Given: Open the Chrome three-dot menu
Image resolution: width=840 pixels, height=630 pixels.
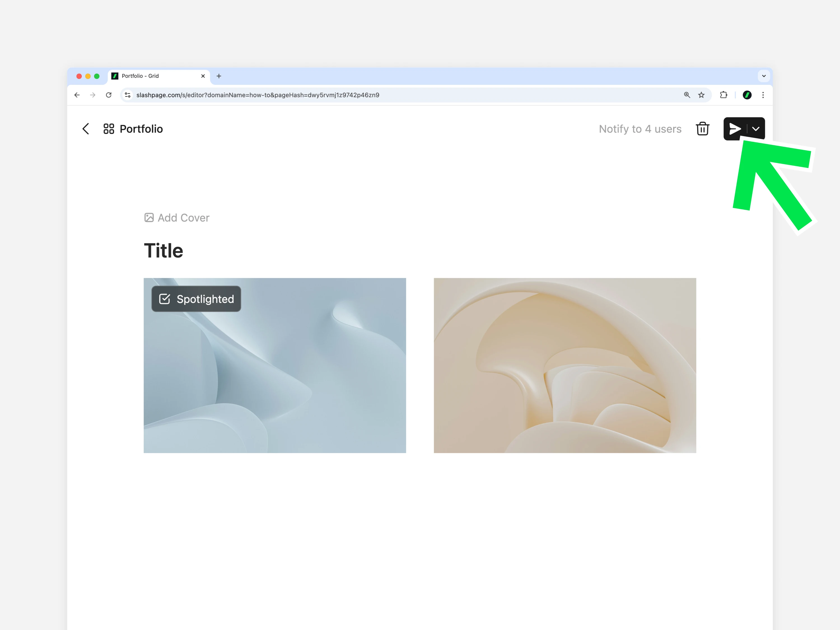Looking at the screenshot, I should point(763,95).
